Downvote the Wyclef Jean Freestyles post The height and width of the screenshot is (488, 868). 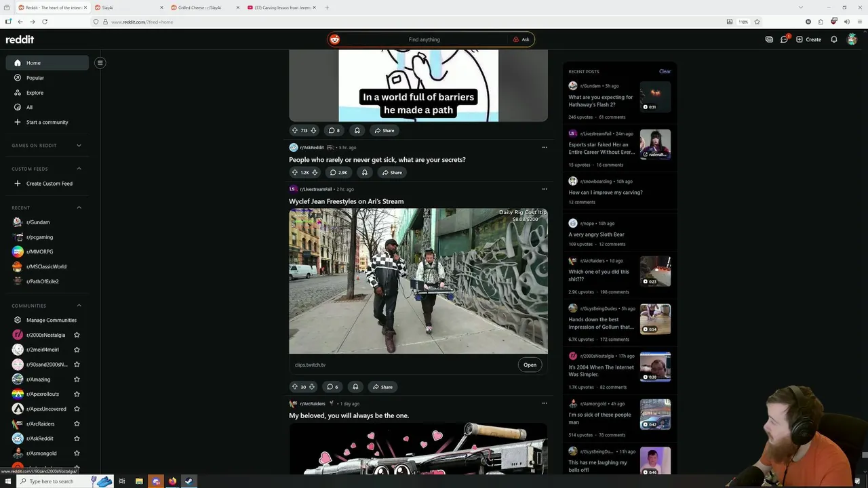click(x=312, y=387)
